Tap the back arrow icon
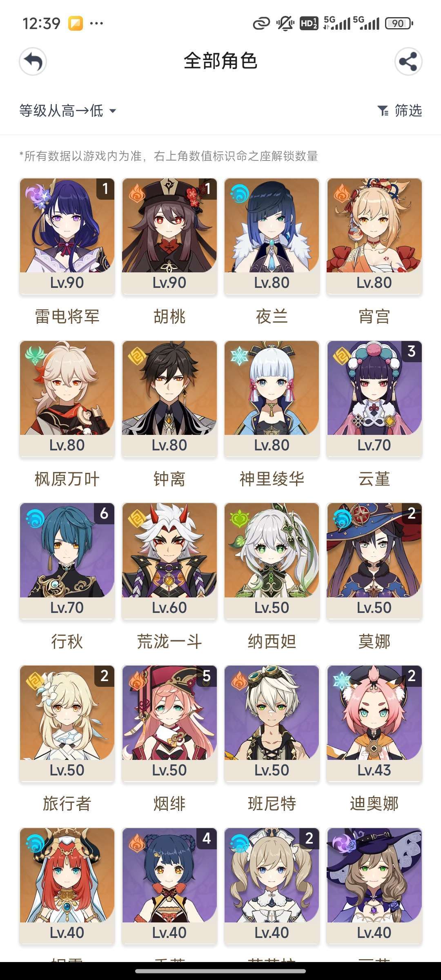Viewport: 441px width, 980px height. (33, 62)
